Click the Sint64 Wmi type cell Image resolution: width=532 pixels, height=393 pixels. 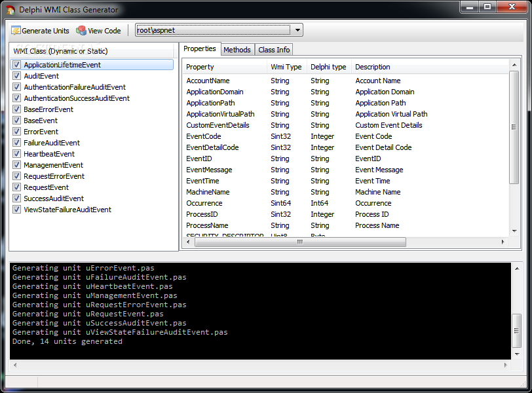pos(280,203)
